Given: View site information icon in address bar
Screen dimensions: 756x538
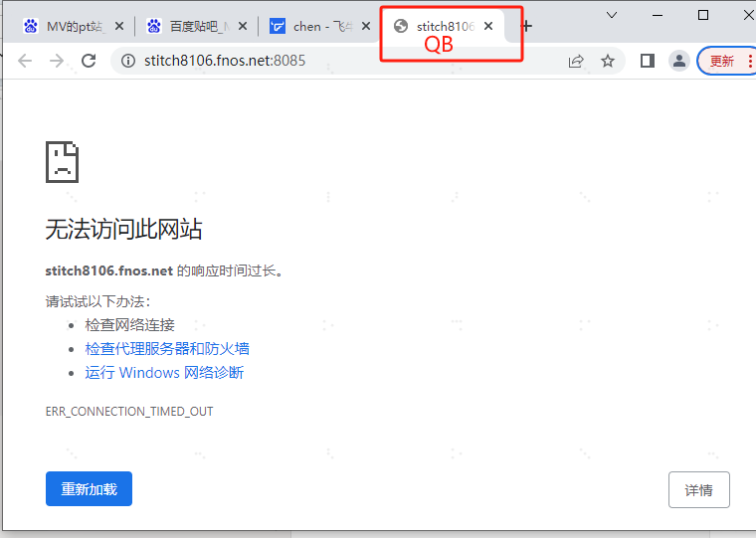Looking at the screenshot, I should point(127,61).
